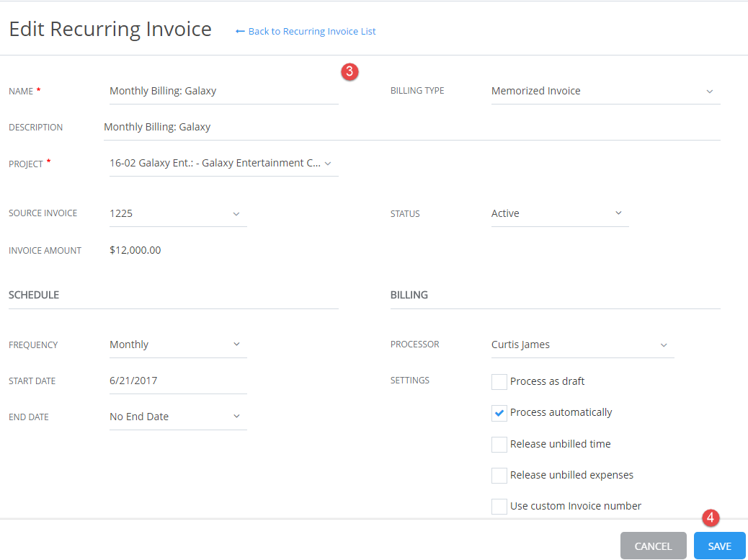The width and height of the screenshot is (748, 560).
Task: Disable the Process automatically checkbox
Action: (x=499, y=412)
